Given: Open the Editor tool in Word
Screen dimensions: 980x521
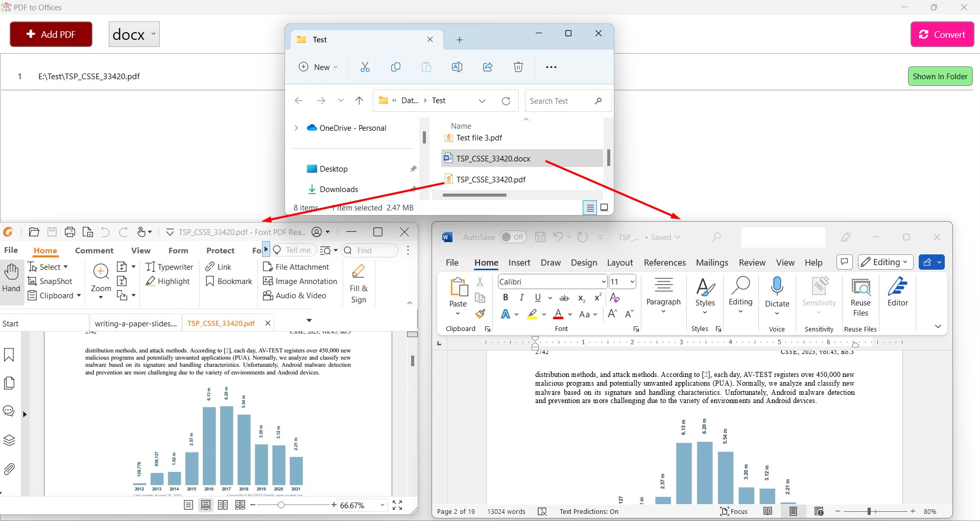Looking at the screenshot, I should [x=897, y=292].
